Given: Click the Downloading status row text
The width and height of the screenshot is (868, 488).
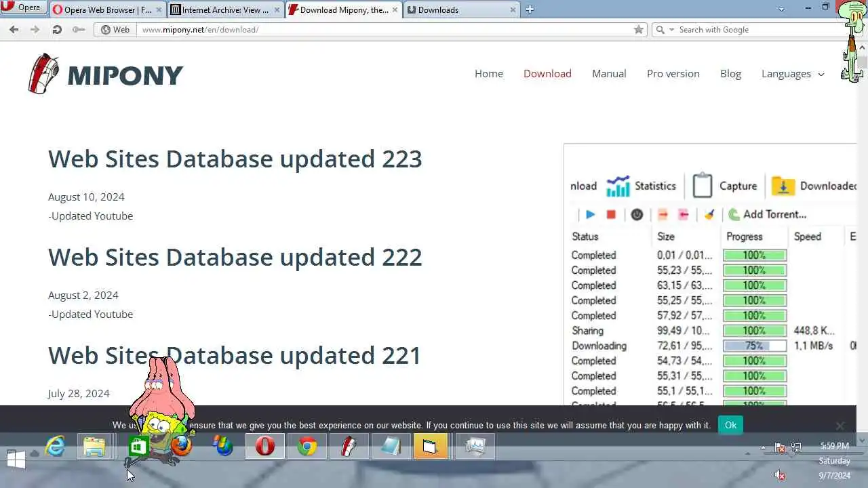Looking at the screenshot, I should pyautogui.click(x=599, y=346).
